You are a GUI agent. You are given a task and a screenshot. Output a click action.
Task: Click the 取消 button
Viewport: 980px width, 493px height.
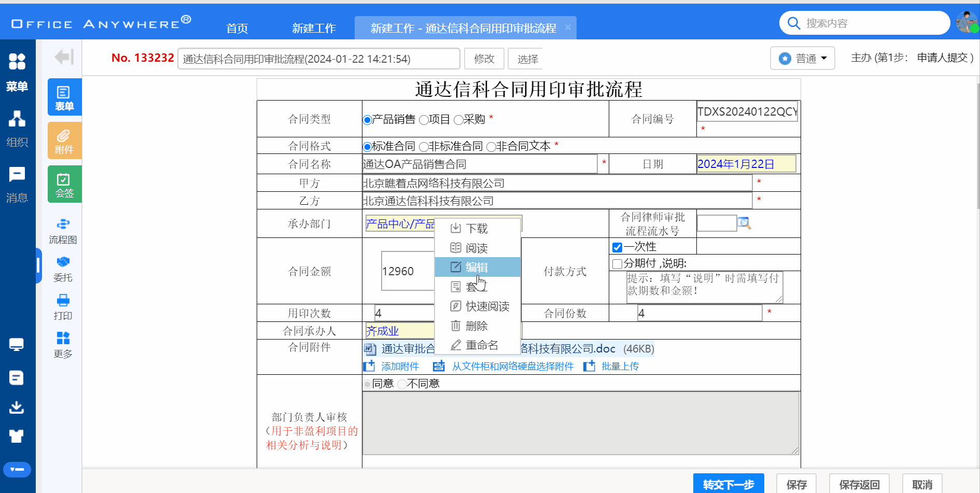click(x=922, y=484)
